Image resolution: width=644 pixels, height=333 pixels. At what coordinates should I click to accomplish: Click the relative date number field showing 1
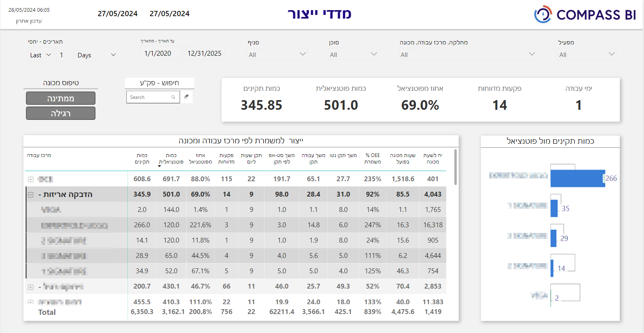[x=65, y=55]
